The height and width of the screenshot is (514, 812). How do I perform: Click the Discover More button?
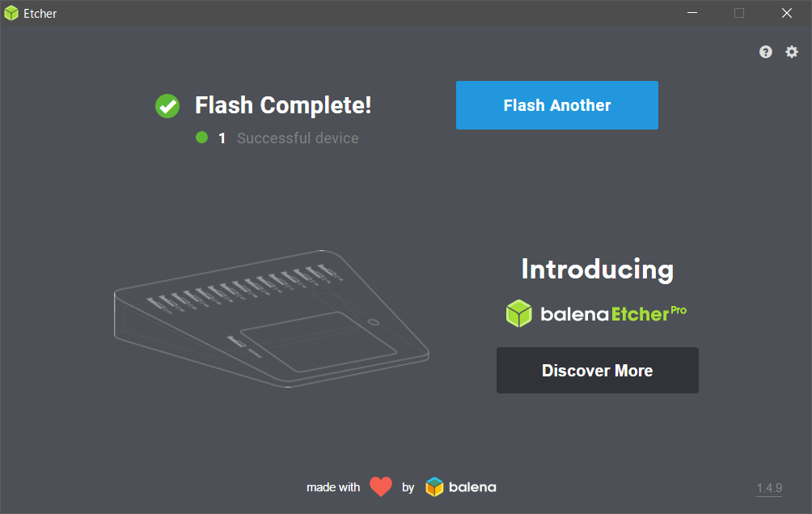(598, 371)
